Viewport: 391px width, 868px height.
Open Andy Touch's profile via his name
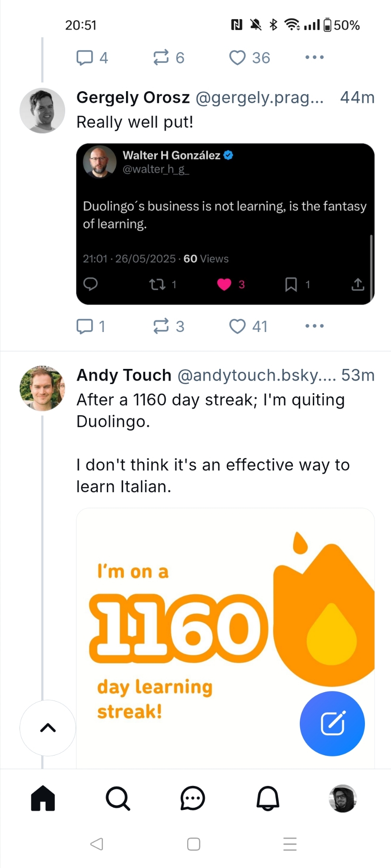point(124,375)
